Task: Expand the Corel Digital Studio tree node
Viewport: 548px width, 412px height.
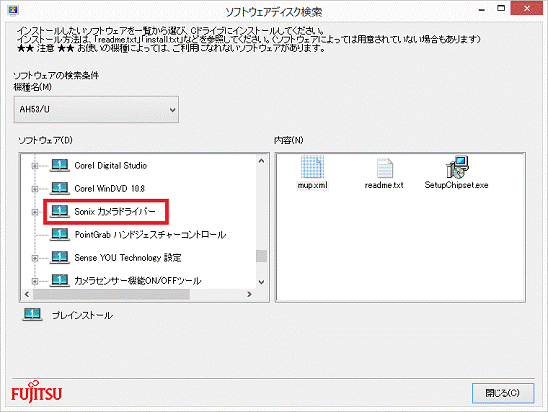Action: (35, 166)
